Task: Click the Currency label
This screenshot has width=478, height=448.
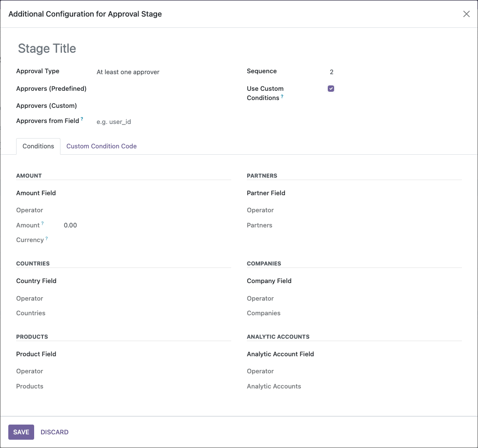Action: click(30, 240)
